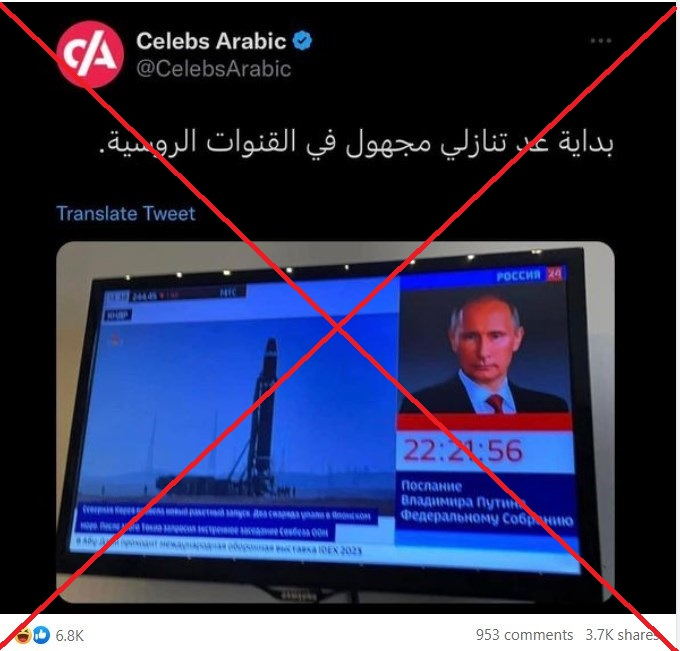680x651 pixels.
Task: Click the Haha laughing reaction icon
Action: pyautogui.click(x=23, y=635)
